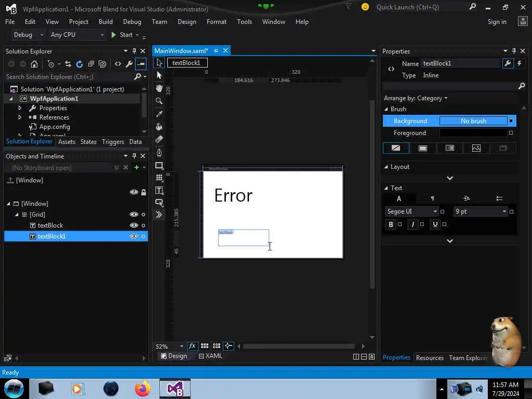Toggle the lock-all padlock icon
The width and height of the screenshot is (532, 399).
click(x=143, y=192)
